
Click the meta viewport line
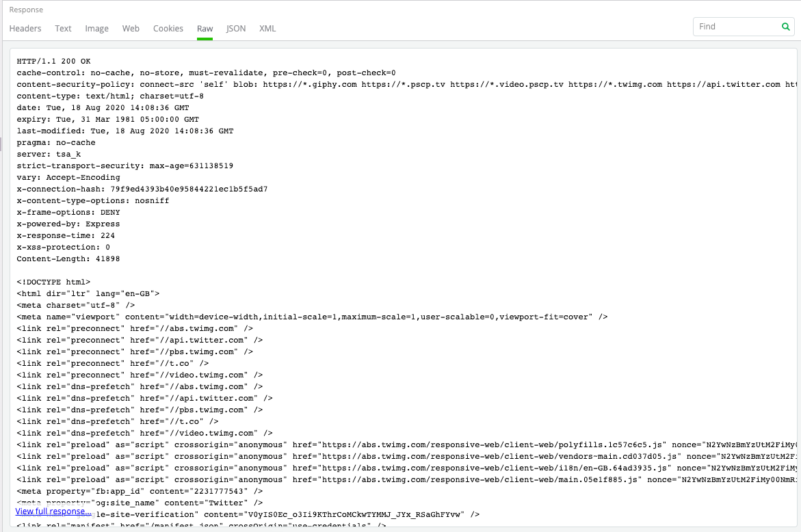click(312, 317)
